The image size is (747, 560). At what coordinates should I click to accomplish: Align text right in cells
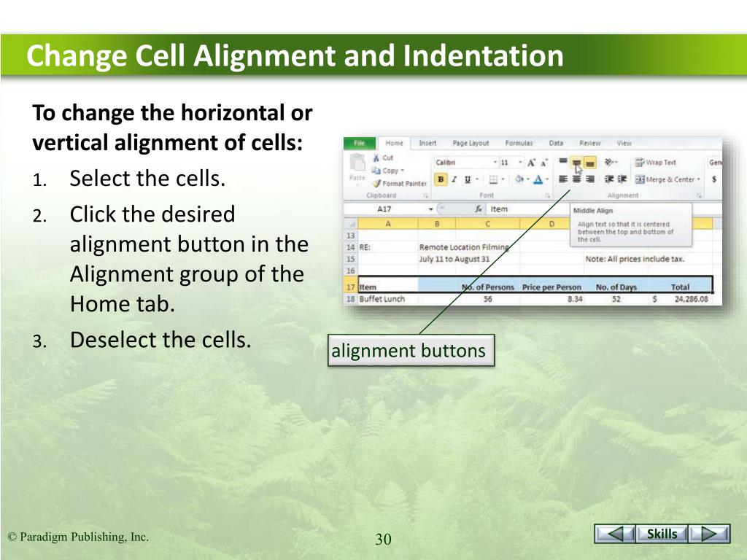[589, 179]
